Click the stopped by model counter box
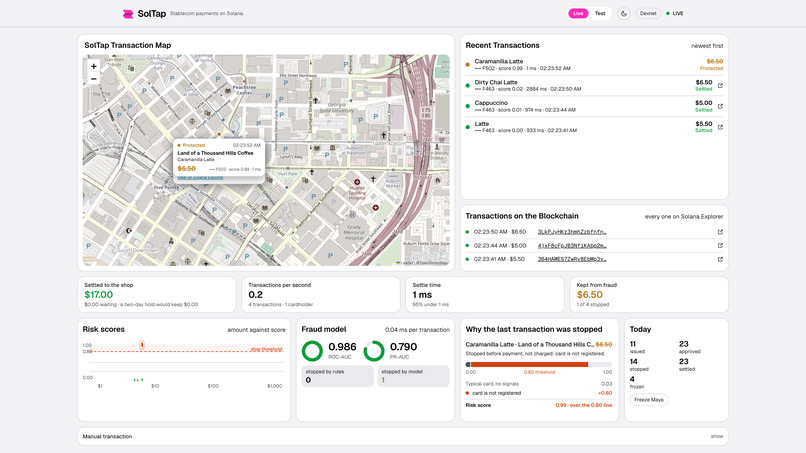The height and width of the screenshot is (453, 806). (x=413, y=376)
